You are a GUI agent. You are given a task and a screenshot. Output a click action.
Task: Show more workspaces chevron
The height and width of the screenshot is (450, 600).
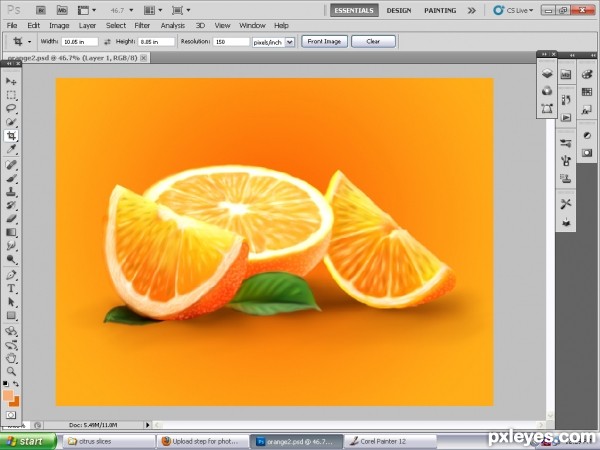coord(471,11)
